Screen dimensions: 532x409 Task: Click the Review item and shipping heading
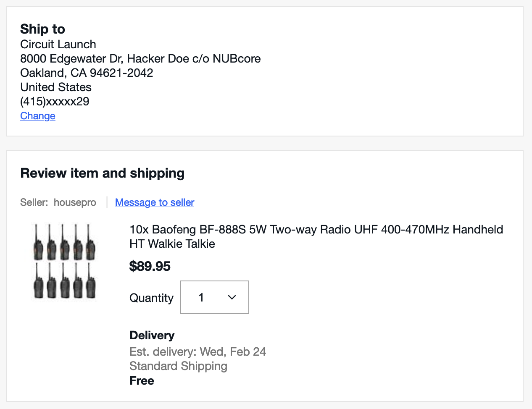click(102, 173)
